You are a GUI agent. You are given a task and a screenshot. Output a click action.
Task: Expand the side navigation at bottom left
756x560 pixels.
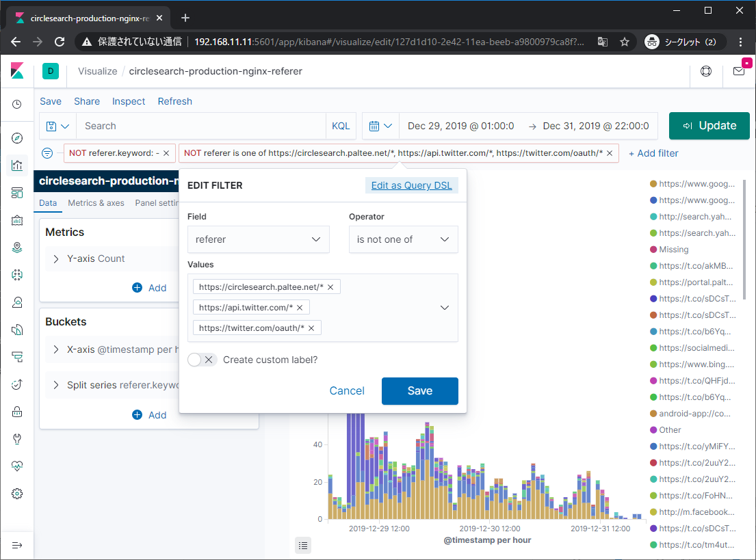click(17, 545)
